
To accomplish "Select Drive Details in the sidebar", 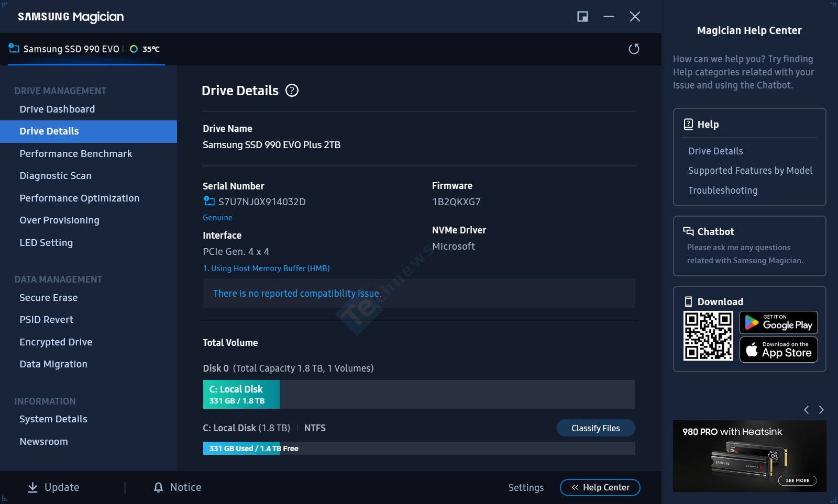I will coord(89,131).
